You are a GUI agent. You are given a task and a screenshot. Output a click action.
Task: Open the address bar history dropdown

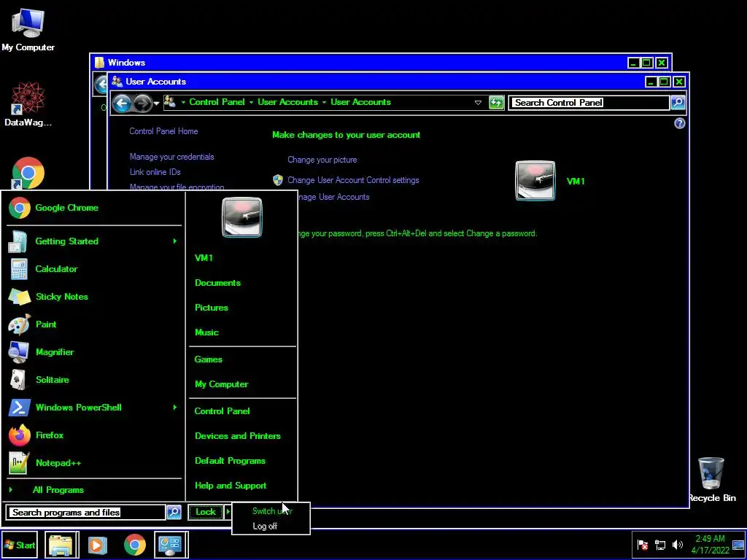coord(478,102)
